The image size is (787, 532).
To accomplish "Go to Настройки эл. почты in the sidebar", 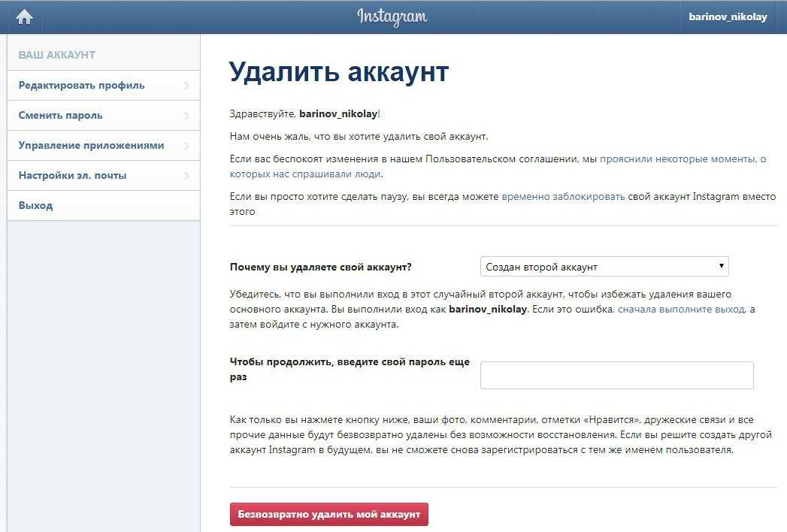I will coord(104,176).
